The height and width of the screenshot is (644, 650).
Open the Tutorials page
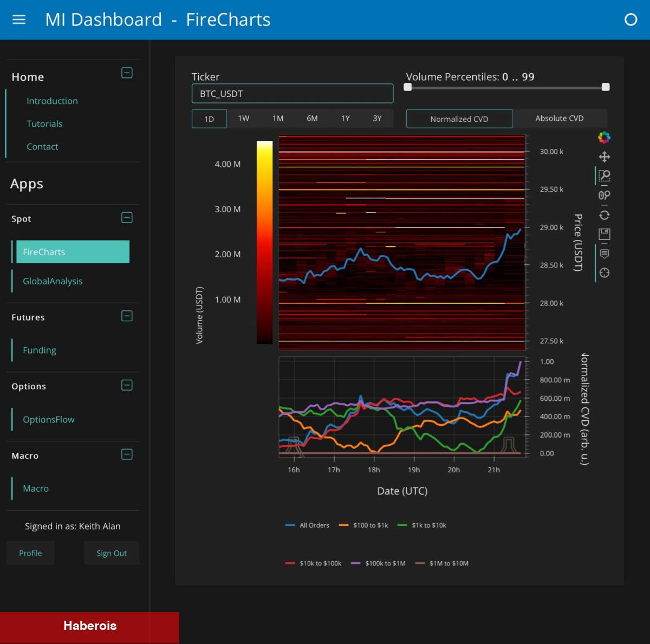point(44,123)
